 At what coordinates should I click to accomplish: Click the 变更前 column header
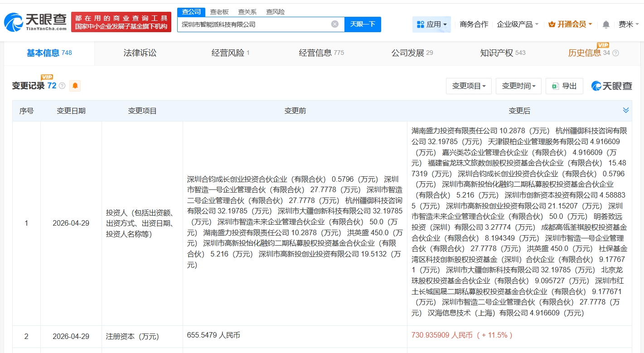pyautogui.click(x=295, y=111)
